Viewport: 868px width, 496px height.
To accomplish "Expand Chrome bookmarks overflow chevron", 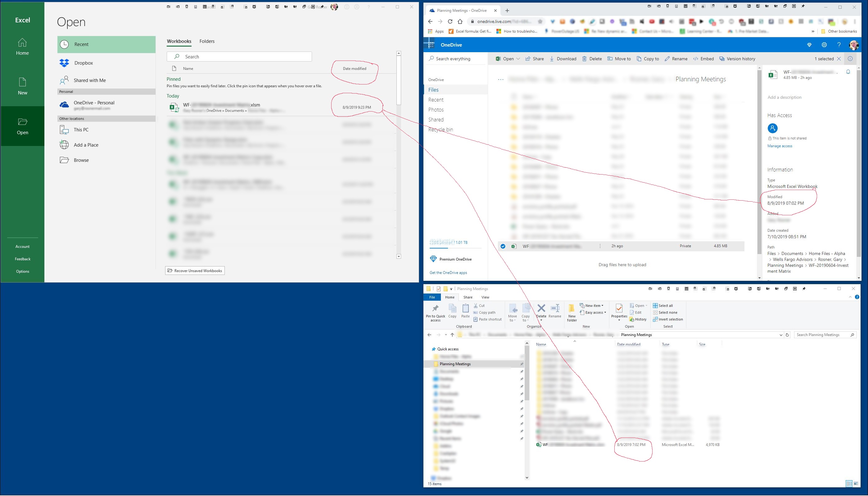I will [x=813, y=31].
